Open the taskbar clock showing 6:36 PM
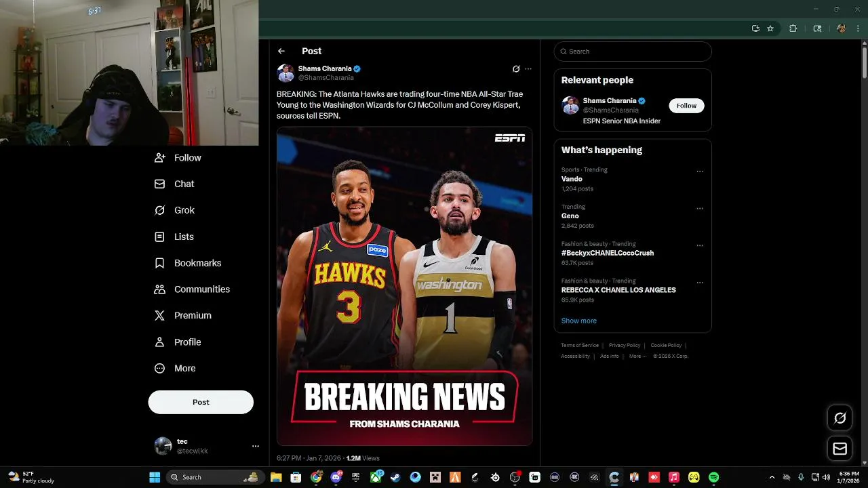 click(849, 477)
